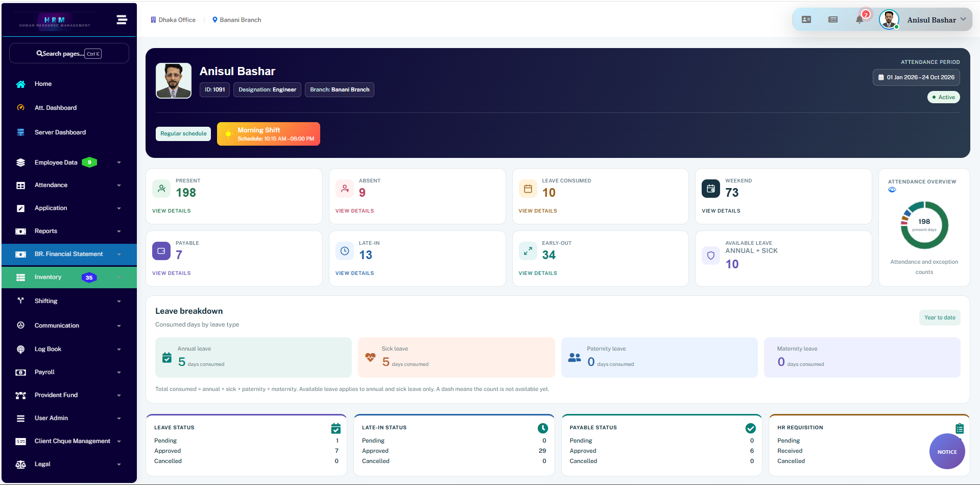The image size is (980, 485).
Task: Click the Available Leave shield icon
Action: (x=711, y=256)
